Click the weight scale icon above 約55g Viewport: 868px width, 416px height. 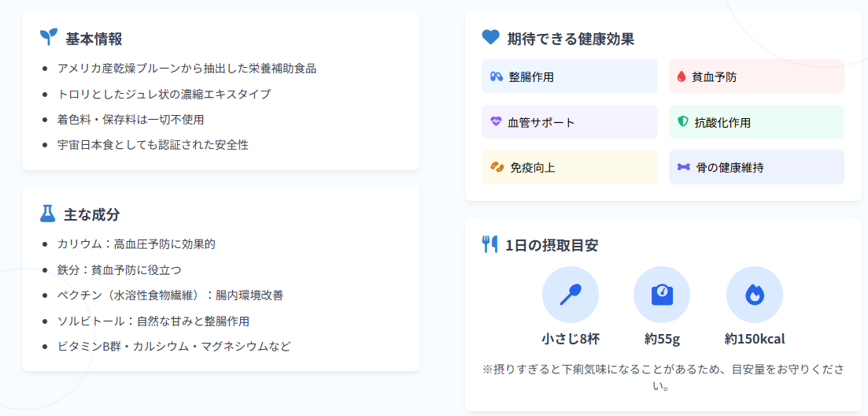pyautogui.click(x=662, y=295)
